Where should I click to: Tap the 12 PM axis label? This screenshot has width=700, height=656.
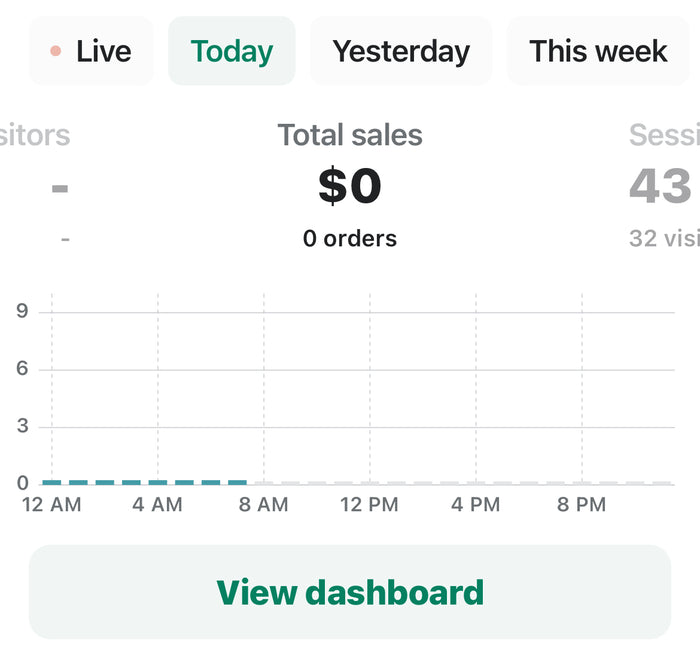pyautogui.click(x=369, y=505)
